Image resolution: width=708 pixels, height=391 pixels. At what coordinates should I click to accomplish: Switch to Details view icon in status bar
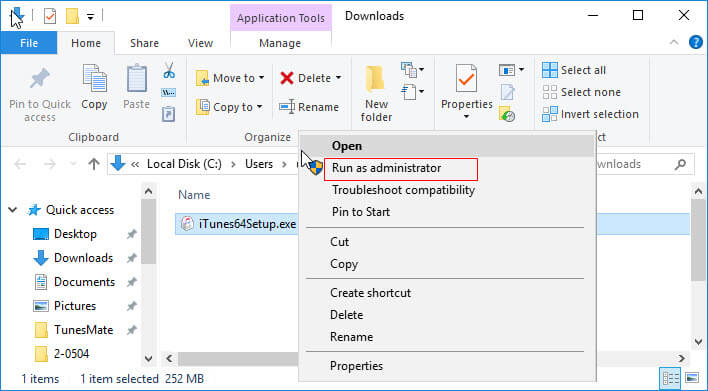click(670, 378)
